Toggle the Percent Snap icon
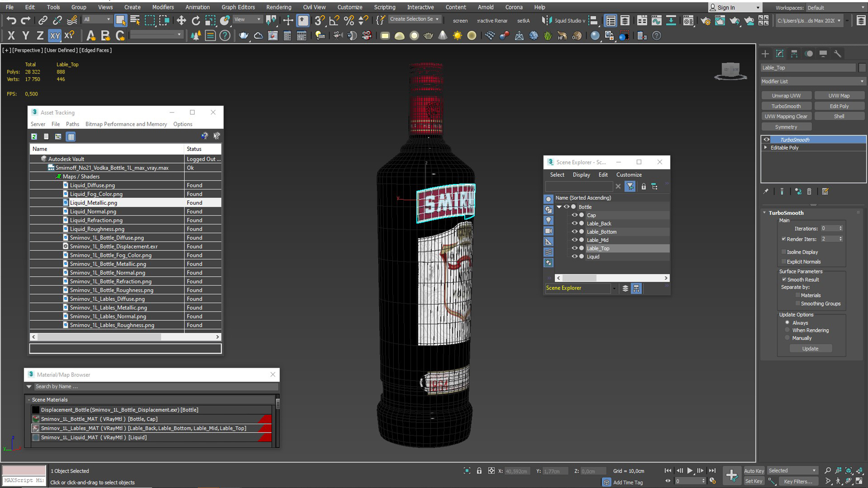The height and width of the screenshot is (488, 868). [349, 20]
